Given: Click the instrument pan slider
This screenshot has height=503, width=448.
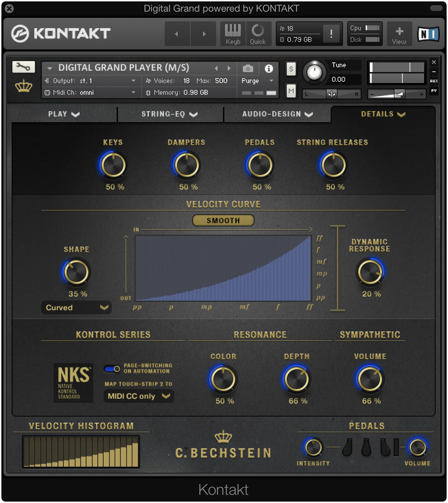Looking at the screenshot, I should click(x=332, y=94).
